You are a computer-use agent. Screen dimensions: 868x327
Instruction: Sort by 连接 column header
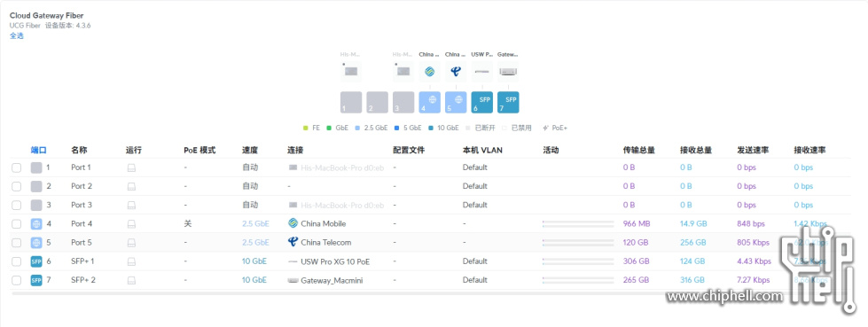click(x=295, y=150)
